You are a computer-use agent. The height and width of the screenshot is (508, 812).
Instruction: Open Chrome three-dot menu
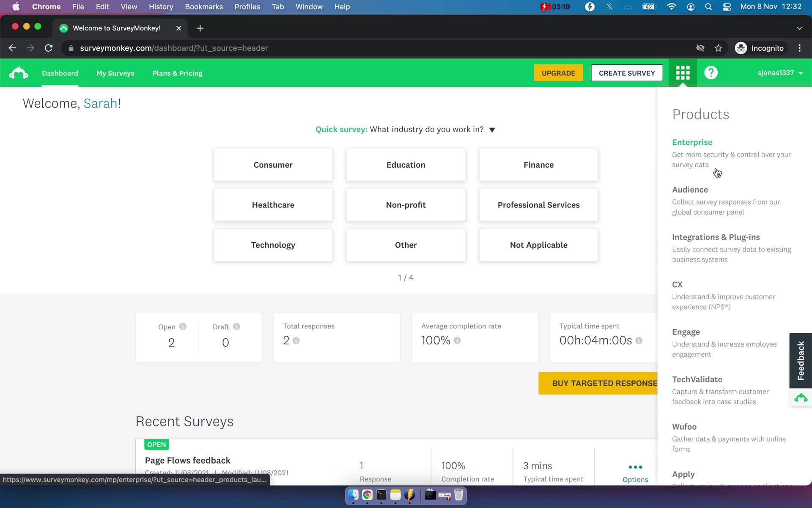(799, 48)
